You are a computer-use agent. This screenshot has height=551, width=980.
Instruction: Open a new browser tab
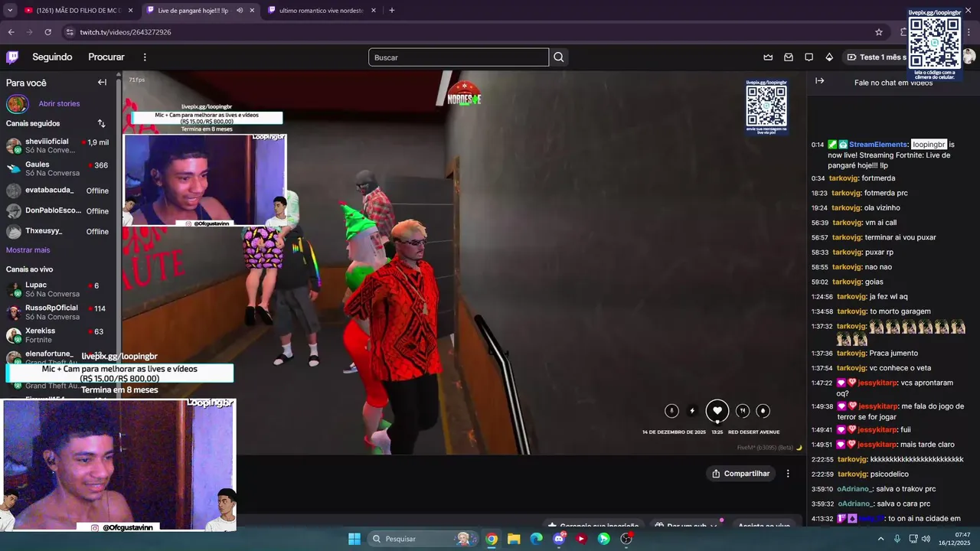pos(392,11)
